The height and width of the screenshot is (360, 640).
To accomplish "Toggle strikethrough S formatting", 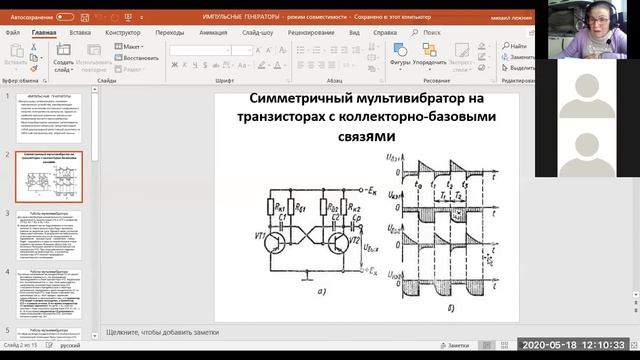I will [x=205, y=65].
